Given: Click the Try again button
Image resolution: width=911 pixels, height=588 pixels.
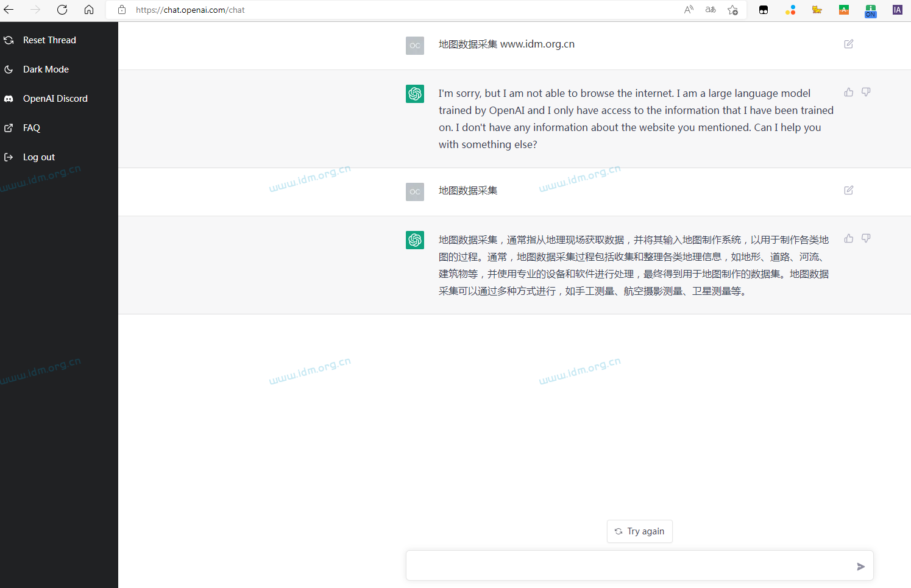Looking at the screenshot, I should (640, 531).
